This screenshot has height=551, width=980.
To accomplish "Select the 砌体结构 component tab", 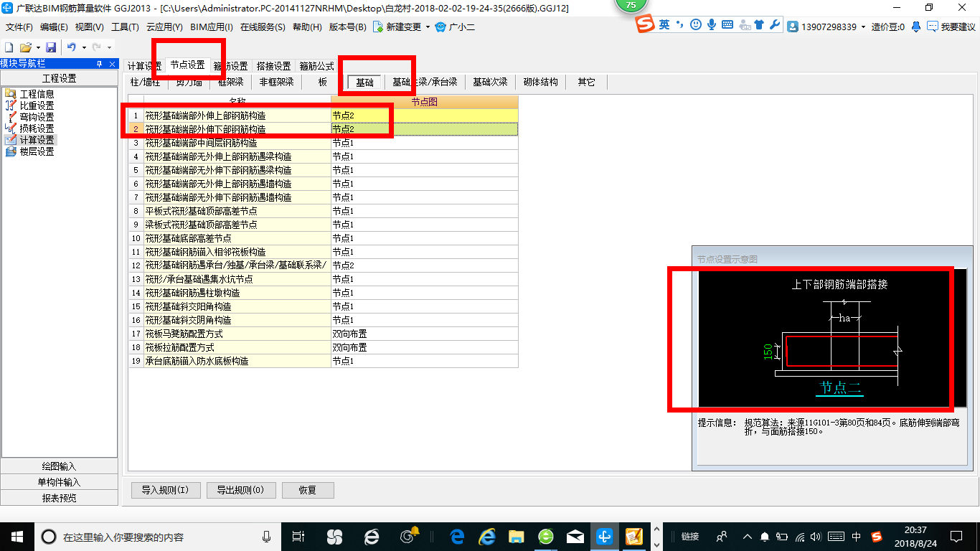I will tap(541, 82).
